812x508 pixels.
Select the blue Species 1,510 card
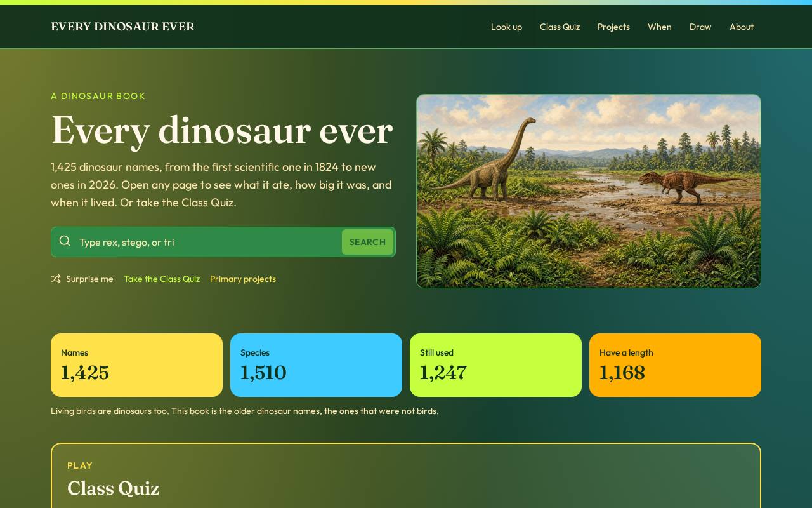click(316, 365)
